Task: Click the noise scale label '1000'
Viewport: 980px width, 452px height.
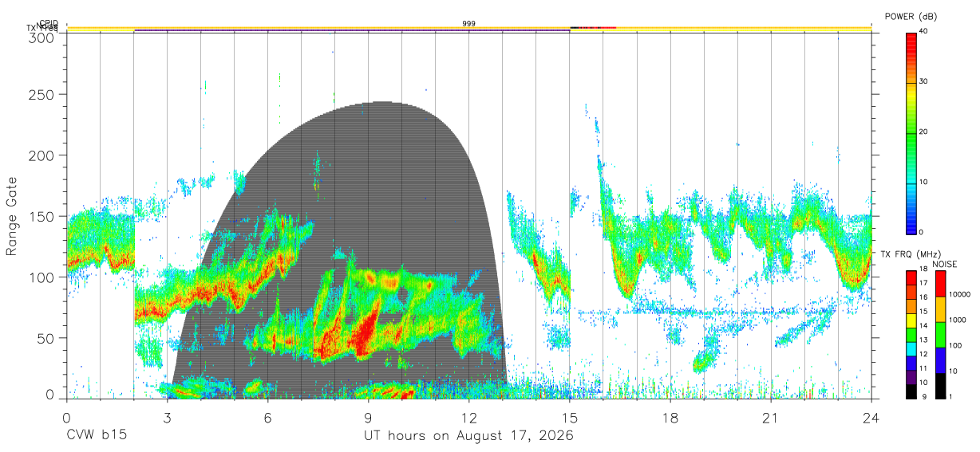Action: click(x=958, y=320)
